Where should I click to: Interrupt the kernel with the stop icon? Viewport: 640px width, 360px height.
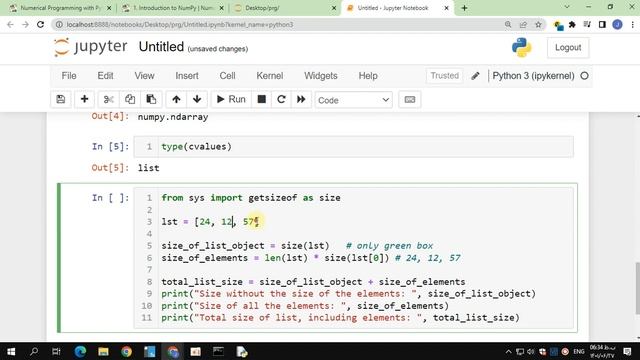coord(262,100)
